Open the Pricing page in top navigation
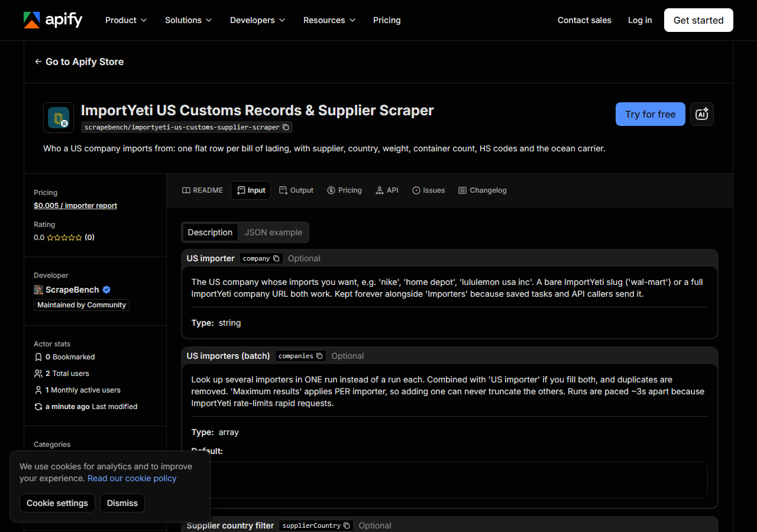The height and width of the screenshot is (532, 757). [x=387, y=20]
